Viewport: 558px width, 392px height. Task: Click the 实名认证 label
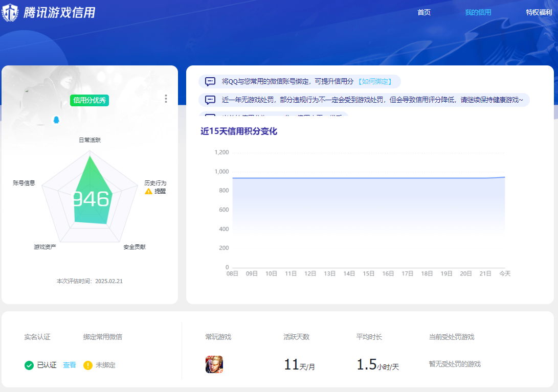click(x=37, y=337)
